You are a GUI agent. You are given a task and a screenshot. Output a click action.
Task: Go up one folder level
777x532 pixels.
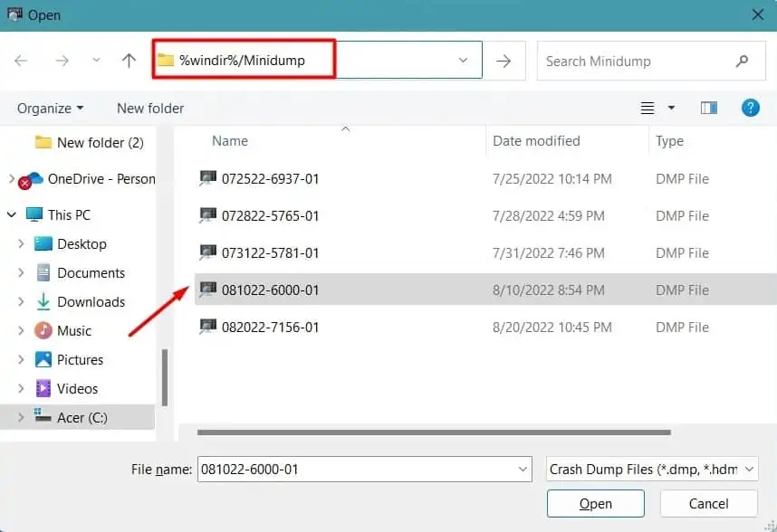[x=129, y=61]
